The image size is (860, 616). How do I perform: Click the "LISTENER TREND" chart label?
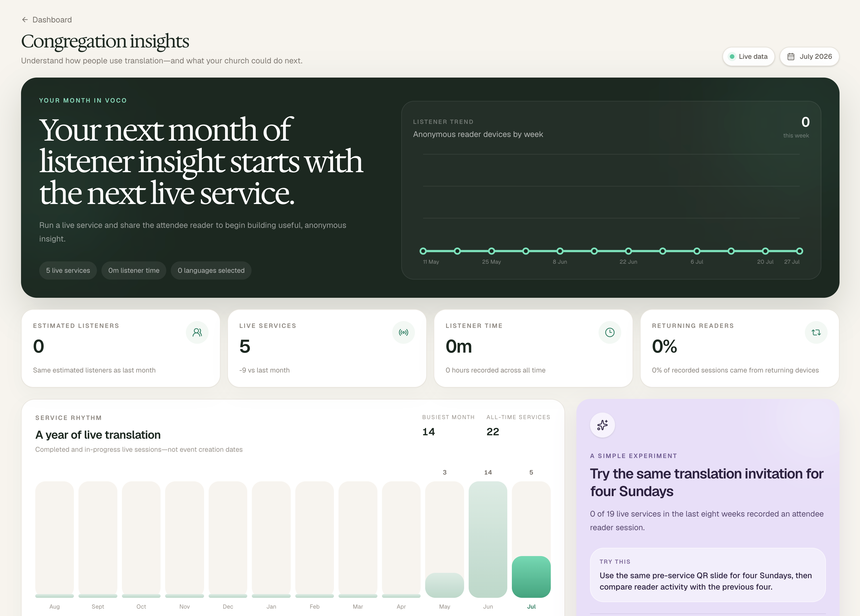point(443,122)
